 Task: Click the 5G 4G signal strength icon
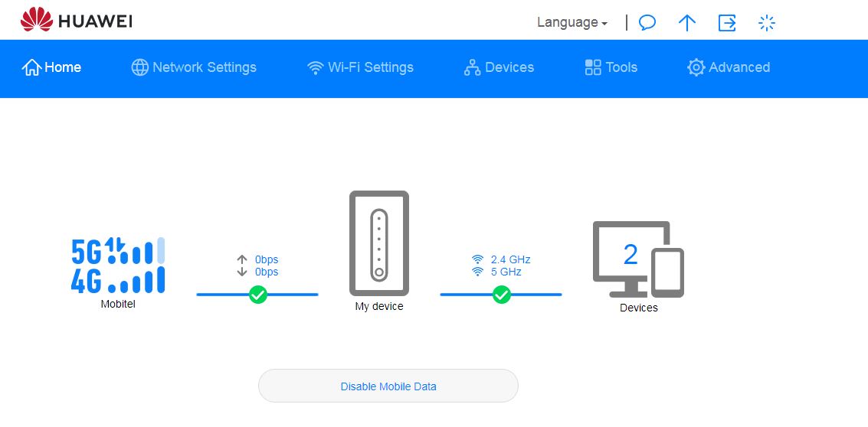[118, 266]
